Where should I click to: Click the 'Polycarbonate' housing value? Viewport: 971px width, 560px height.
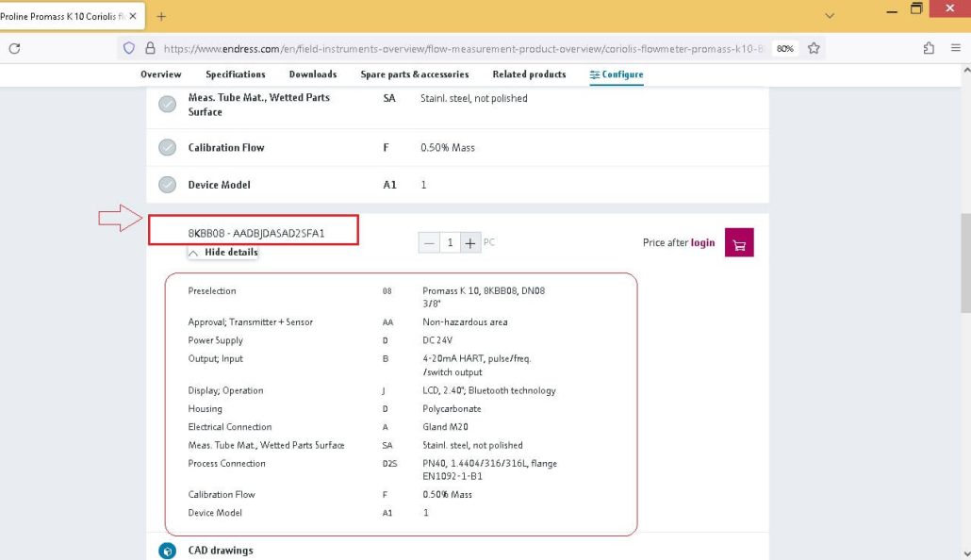tap(453, 409)
